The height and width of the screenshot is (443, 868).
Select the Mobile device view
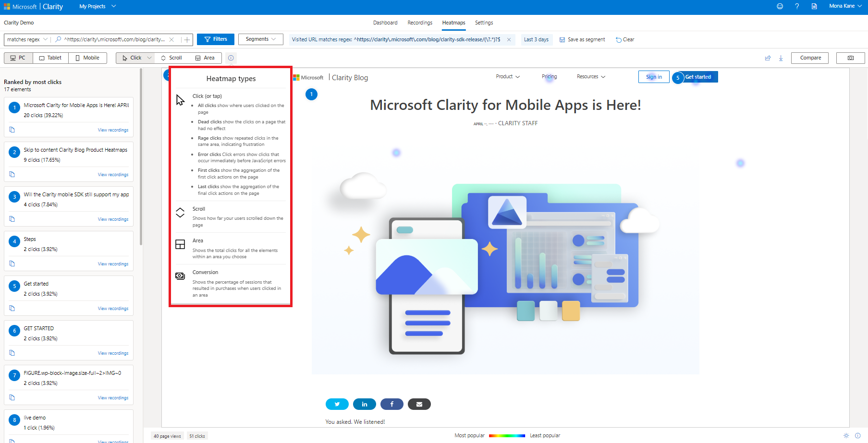pyautogui.click(x=87, y=58)
